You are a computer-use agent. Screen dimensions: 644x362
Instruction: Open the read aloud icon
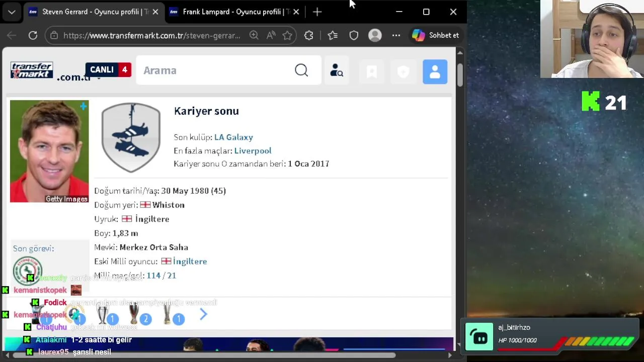271,35
